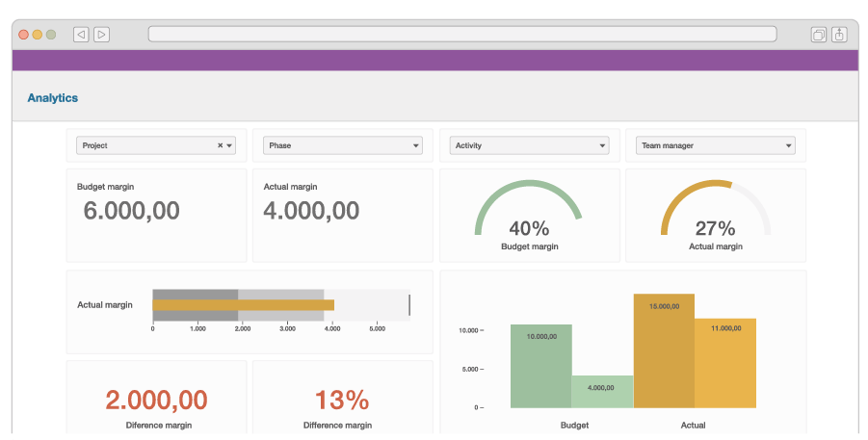Open the Phase dropdown
The height and width of the screenshot is (440, 868).
coord(343,145)
